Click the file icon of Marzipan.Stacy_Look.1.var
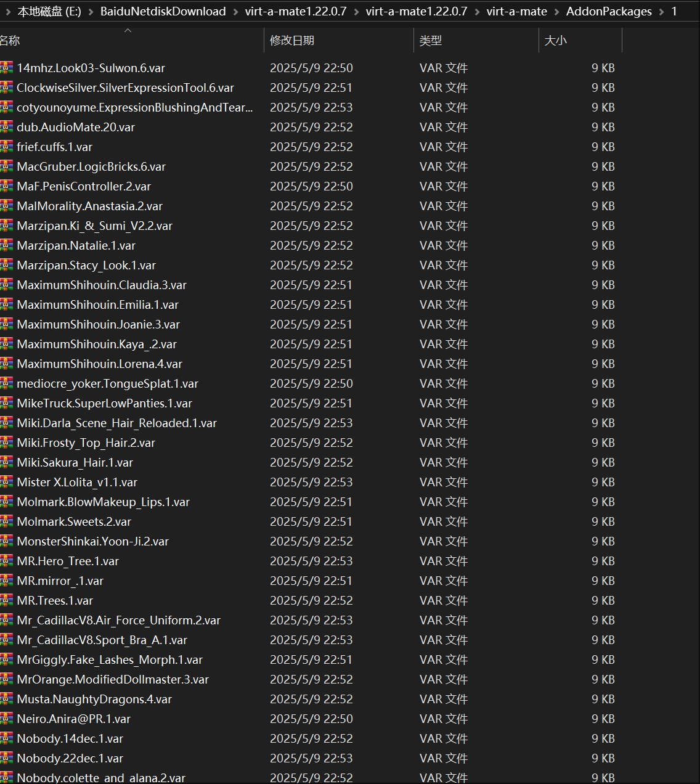Screen dimensions: 700x784 [6, 265]
